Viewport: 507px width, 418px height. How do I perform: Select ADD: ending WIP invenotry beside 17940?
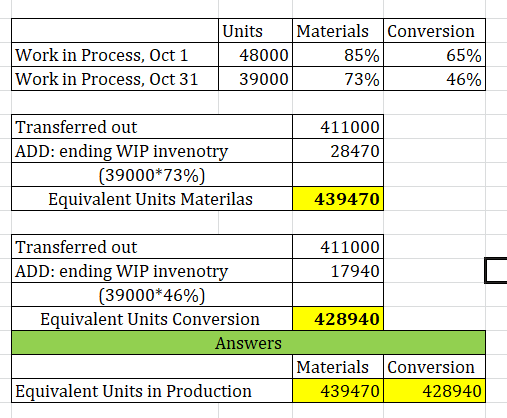pos(152,271)
